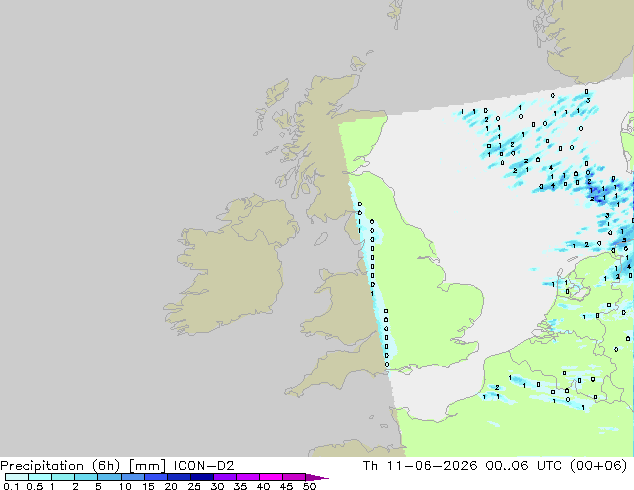Click the 'Precipitation' title text
Viewport: 634px width, 490px height.
tap(42, 466)
